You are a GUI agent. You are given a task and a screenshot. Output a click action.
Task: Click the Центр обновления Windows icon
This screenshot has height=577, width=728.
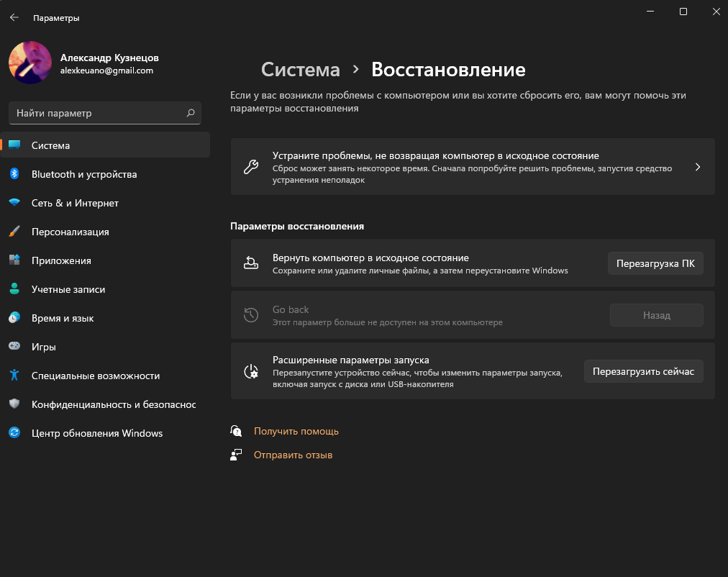tap(14, 433)
